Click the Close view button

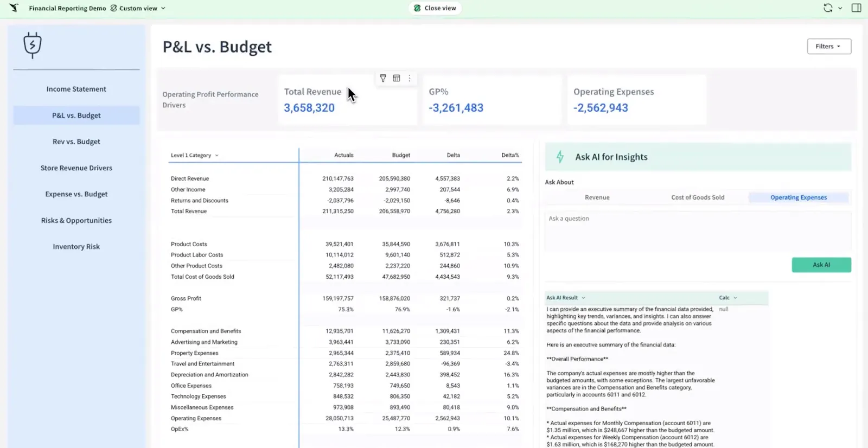[435, 8]
